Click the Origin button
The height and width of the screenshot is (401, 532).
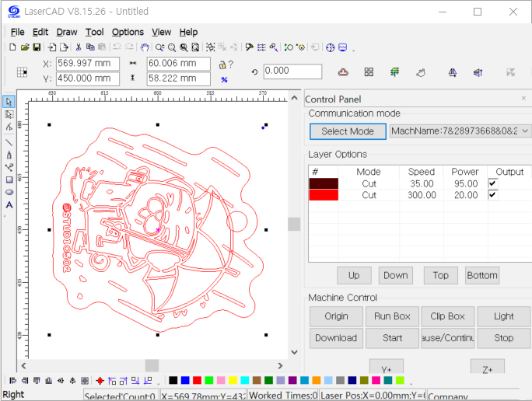tap(336, 316)
